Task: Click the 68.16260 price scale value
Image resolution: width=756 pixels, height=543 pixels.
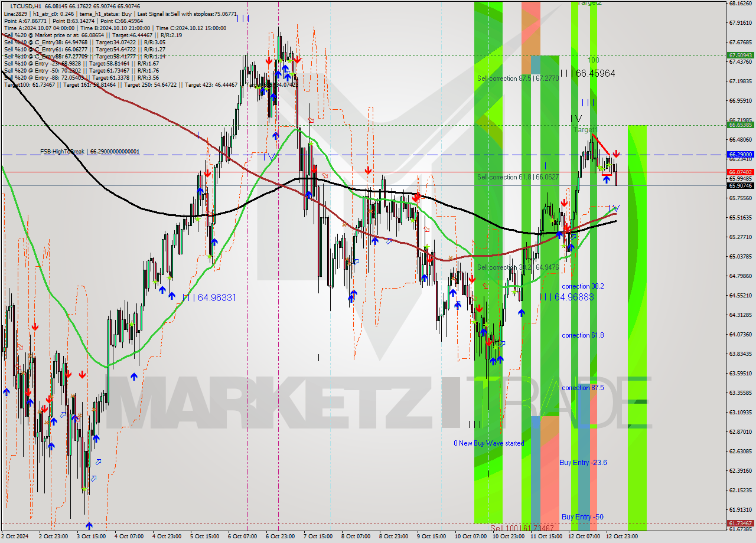Action: (x=741, y=3)
